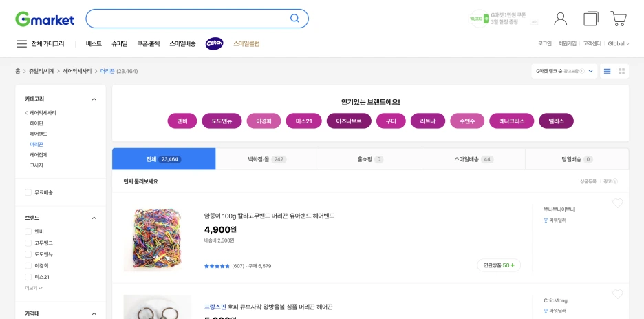Select the 엘리스 brand pill
This screenshot has width=644, height=319.
coord(556,121)
